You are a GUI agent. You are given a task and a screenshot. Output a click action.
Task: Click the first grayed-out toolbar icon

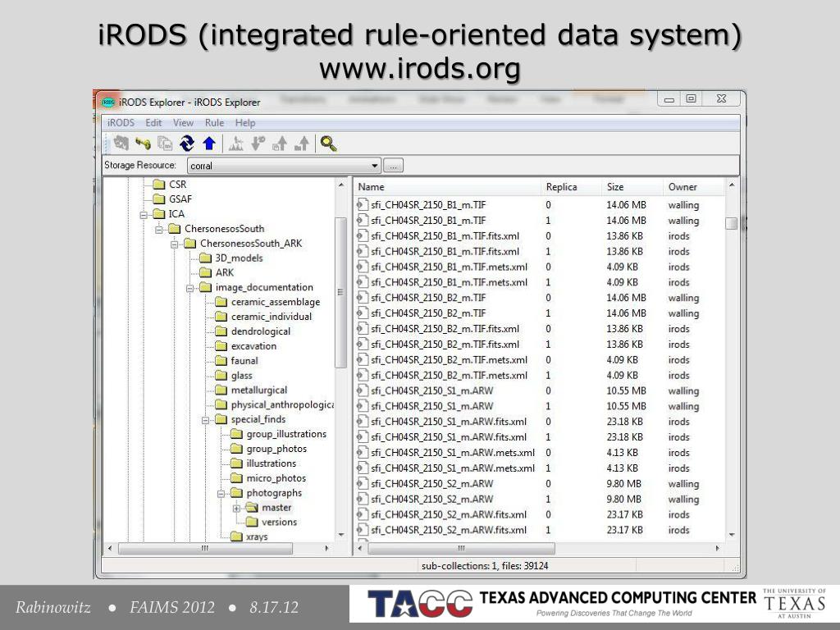coord(121,144)
